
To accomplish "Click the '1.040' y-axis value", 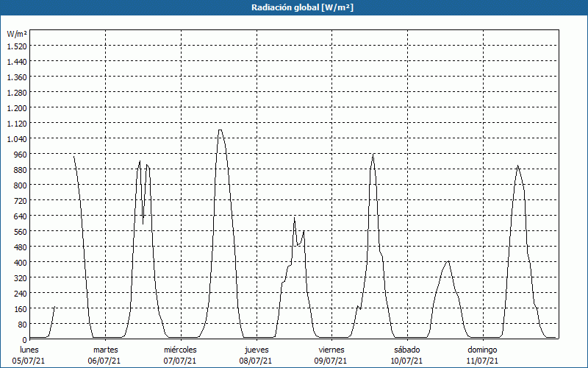I will click(x=17, y=139).
